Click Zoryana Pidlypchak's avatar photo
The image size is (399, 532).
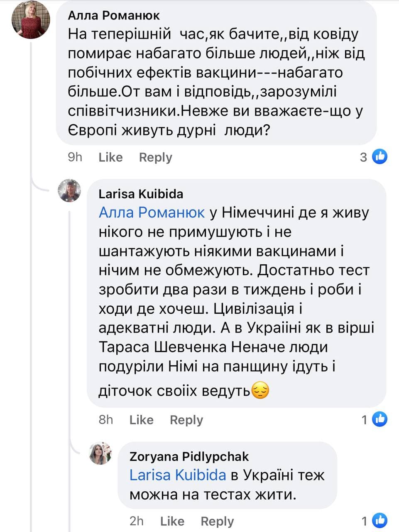click(100, 453)
